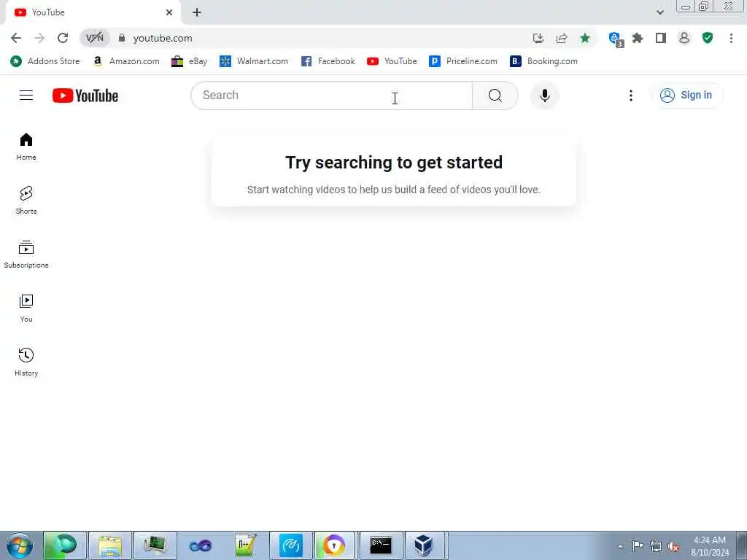Open the browser profile icon
This screenshot has width=747, height=560.
[x=684, y=38]
